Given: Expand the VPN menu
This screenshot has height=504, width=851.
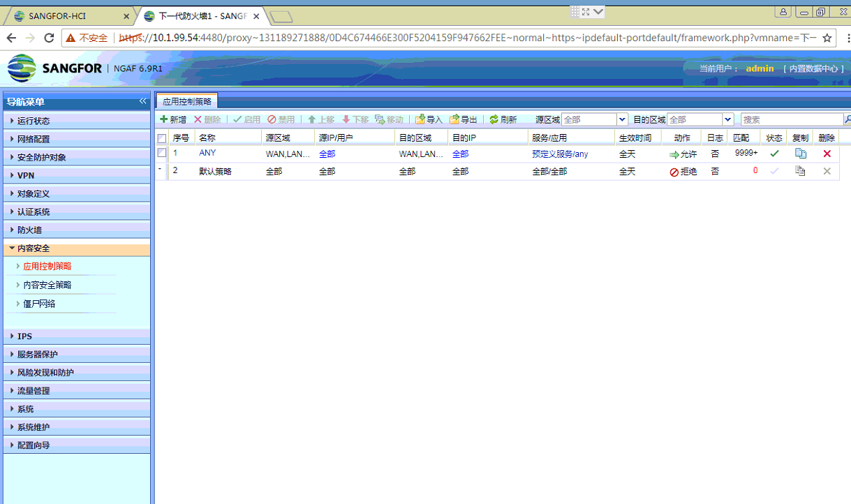Looking at the screenshot, I should point(77,175).
